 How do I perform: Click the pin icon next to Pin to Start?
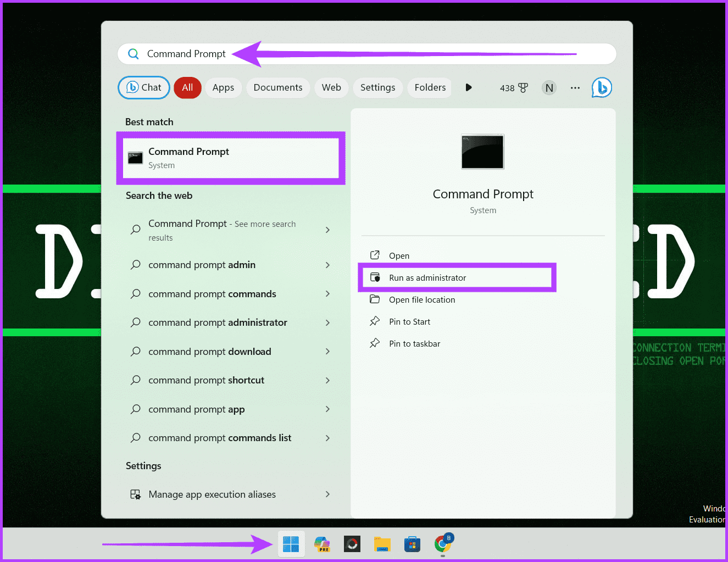(x=375, y=321)
